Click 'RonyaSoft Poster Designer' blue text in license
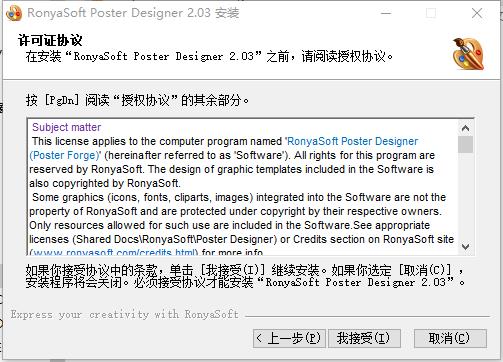This screenshot has width=503, height=362. pyautogui.click(x=352, y=141)
